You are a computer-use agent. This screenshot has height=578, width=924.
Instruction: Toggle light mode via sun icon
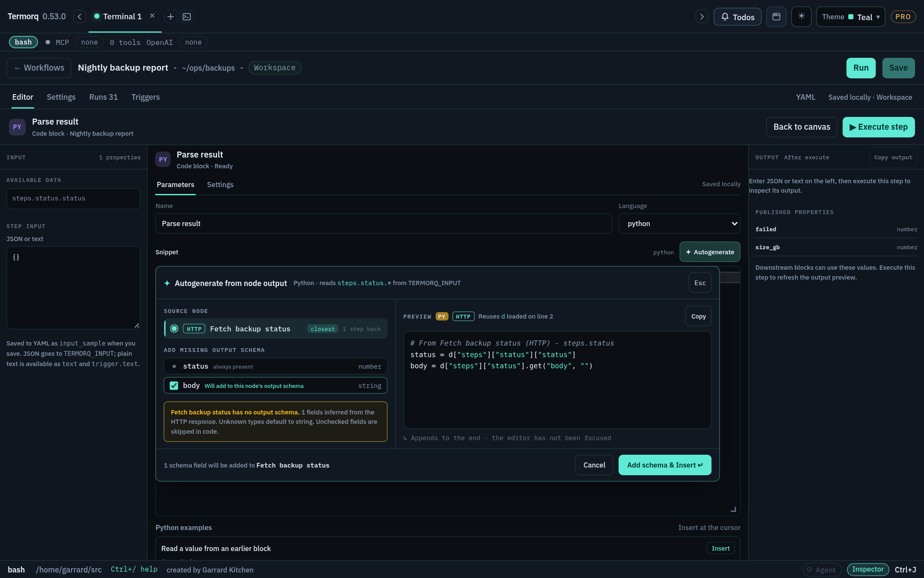click(801, 17)
